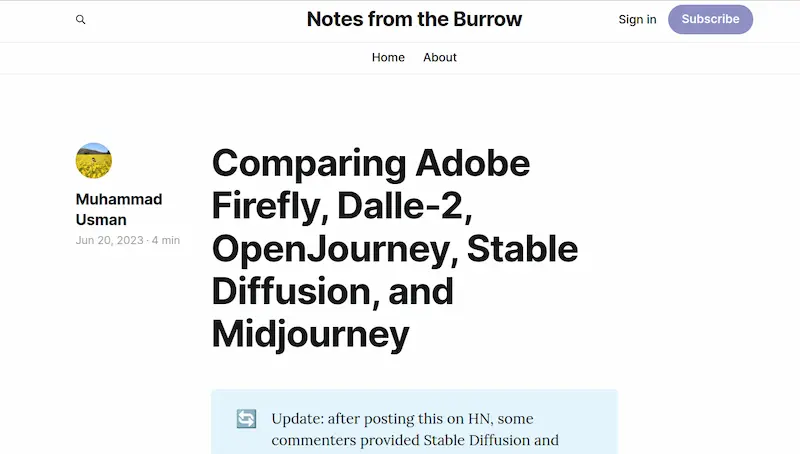Click 'Dalle-2' in the article headline
This screenshot has height=454, width=800.
click(x=401, y=206)
